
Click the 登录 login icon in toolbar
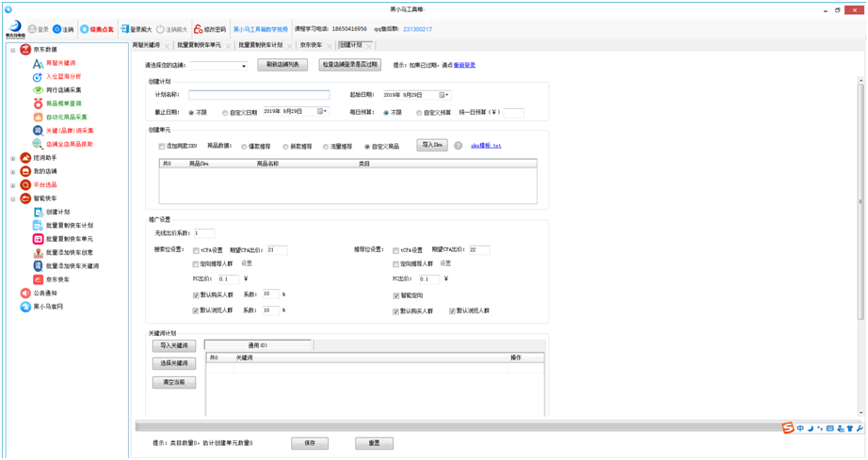32,29
